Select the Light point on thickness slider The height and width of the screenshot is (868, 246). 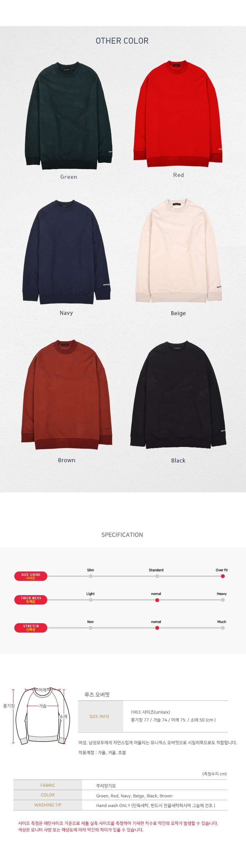point(91,600)
